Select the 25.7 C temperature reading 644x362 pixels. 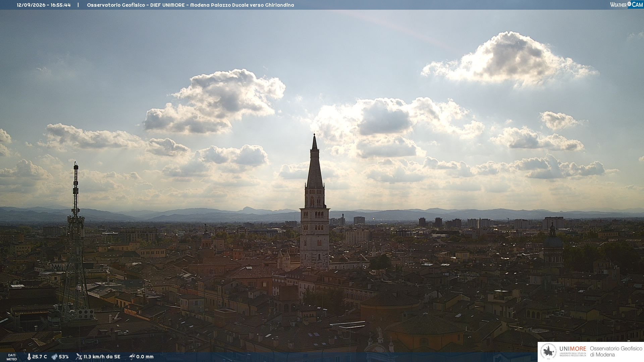pos(40,357)
